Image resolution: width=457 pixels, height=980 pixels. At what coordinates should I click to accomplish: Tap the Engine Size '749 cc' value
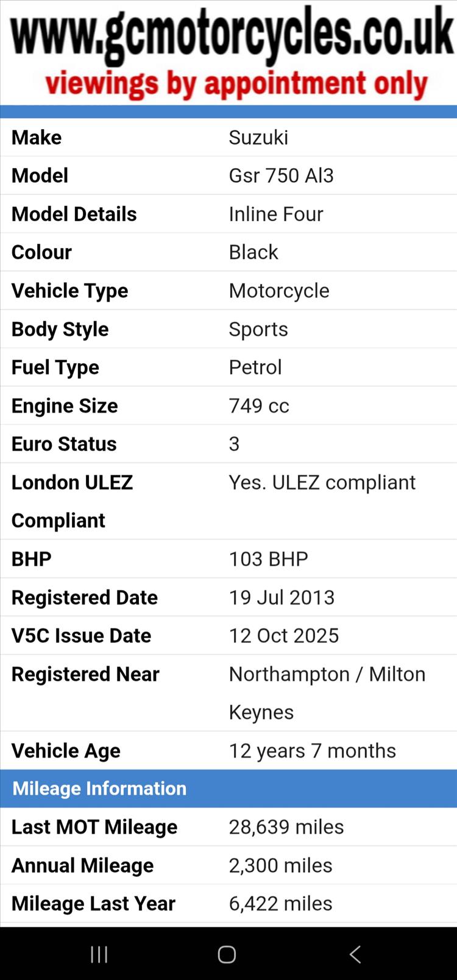(259, 406)
